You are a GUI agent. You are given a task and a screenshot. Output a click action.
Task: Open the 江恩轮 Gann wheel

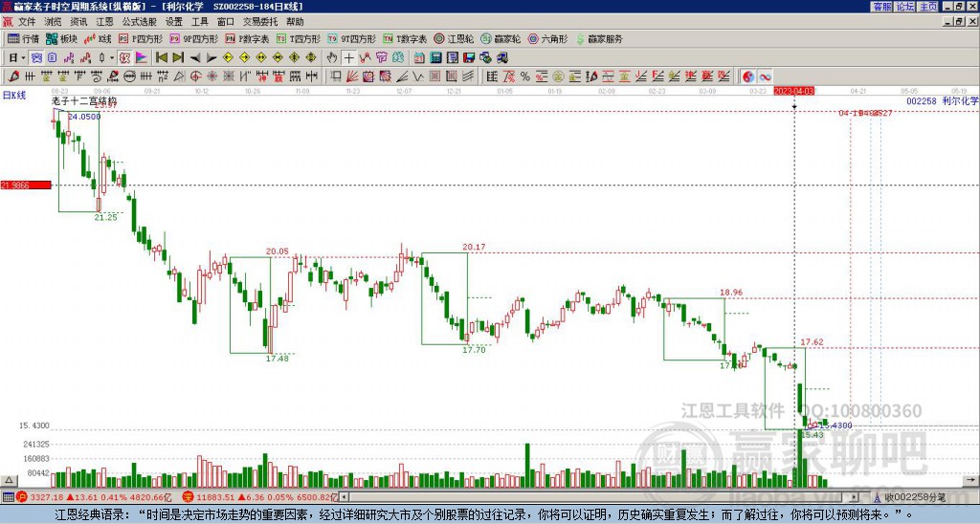tap(455, 38)
